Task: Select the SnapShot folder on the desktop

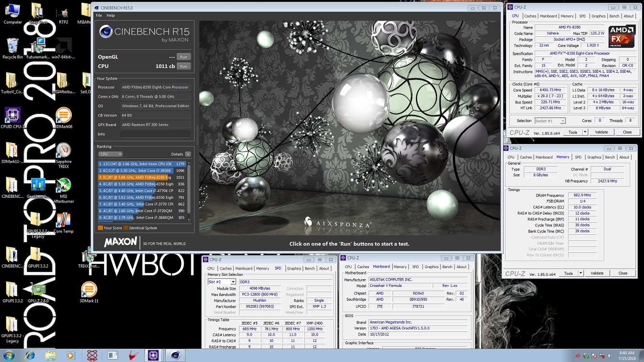Action: tap(38, 13)
